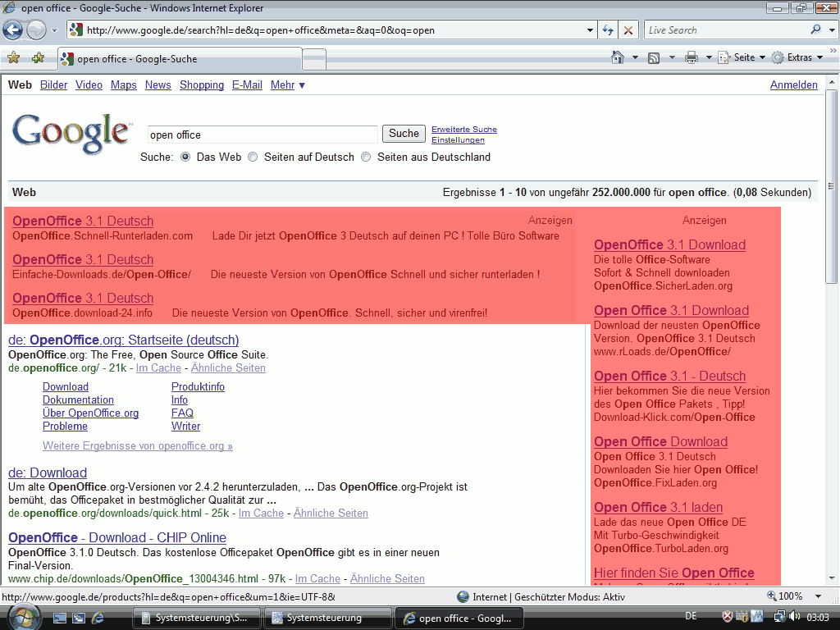Open Google Video link
The height and width of the screenshot is (630, 840).
[89, 84]
